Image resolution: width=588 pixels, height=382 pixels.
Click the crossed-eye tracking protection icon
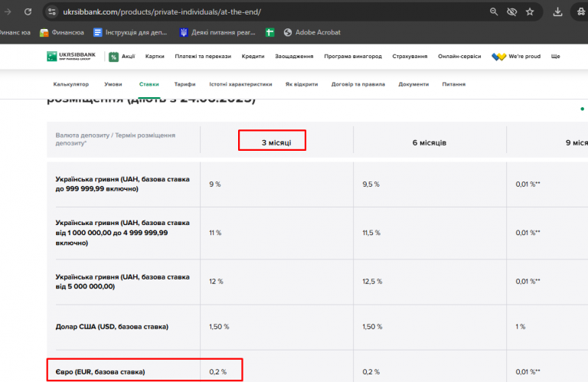pyautogui.click(x=512, y=12)
